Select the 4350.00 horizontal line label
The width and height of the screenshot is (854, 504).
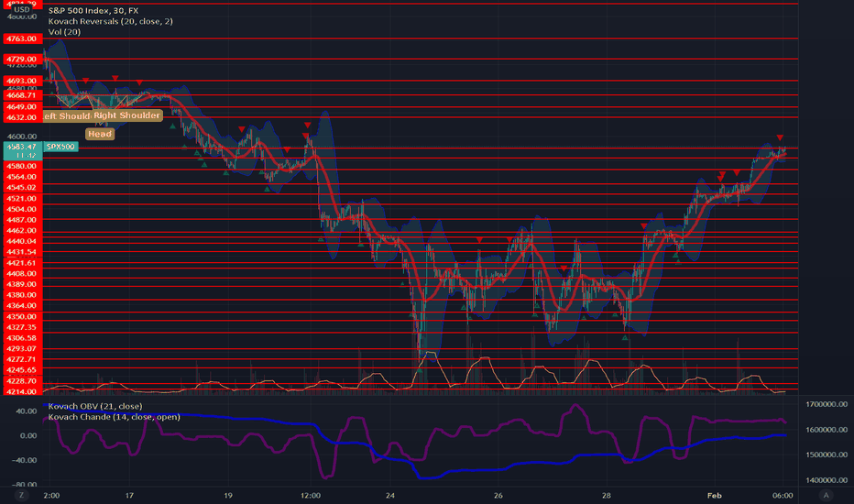[x=22, y=316]
